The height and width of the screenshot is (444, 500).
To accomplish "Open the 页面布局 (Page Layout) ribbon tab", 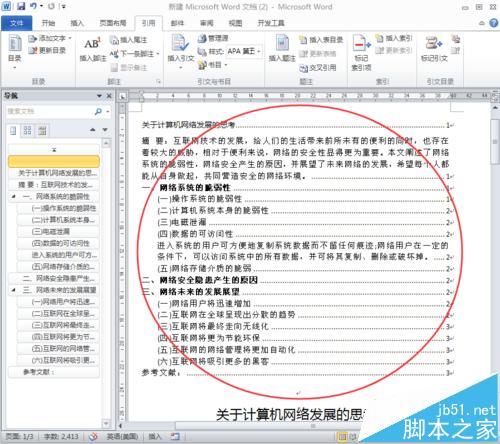I will [113, 23].
